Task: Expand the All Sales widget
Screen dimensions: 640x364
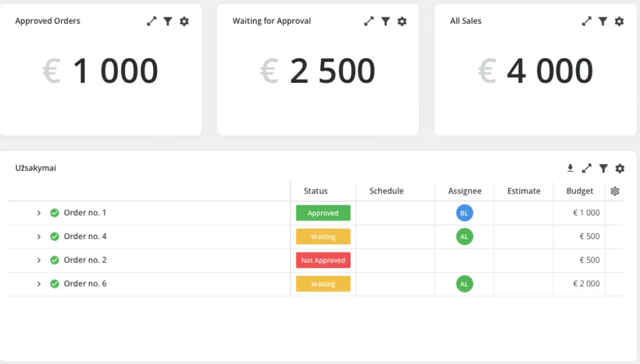Action: point(587,21)
